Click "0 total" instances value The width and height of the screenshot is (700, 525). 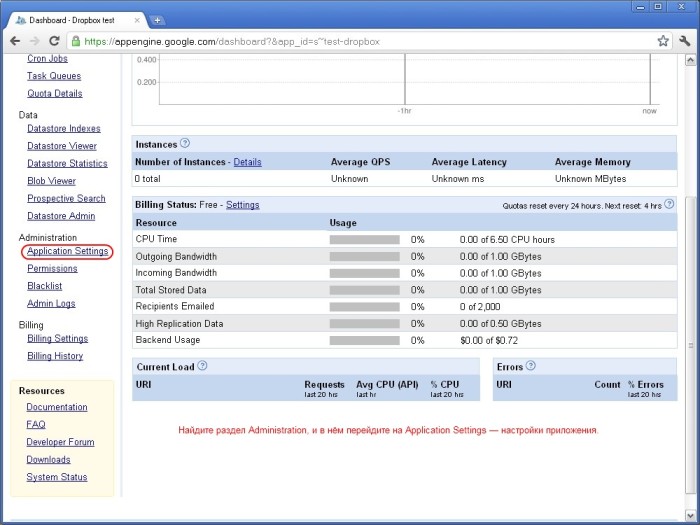(x=147, y=179)
